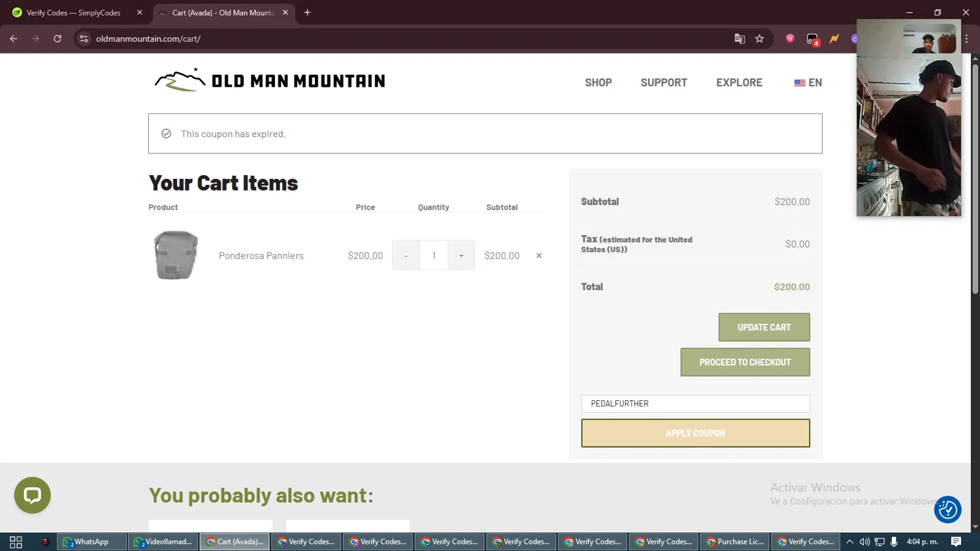Open WhatsApp from the taskbar
This screenshot has height=551, width=980.
click(91, 542)
